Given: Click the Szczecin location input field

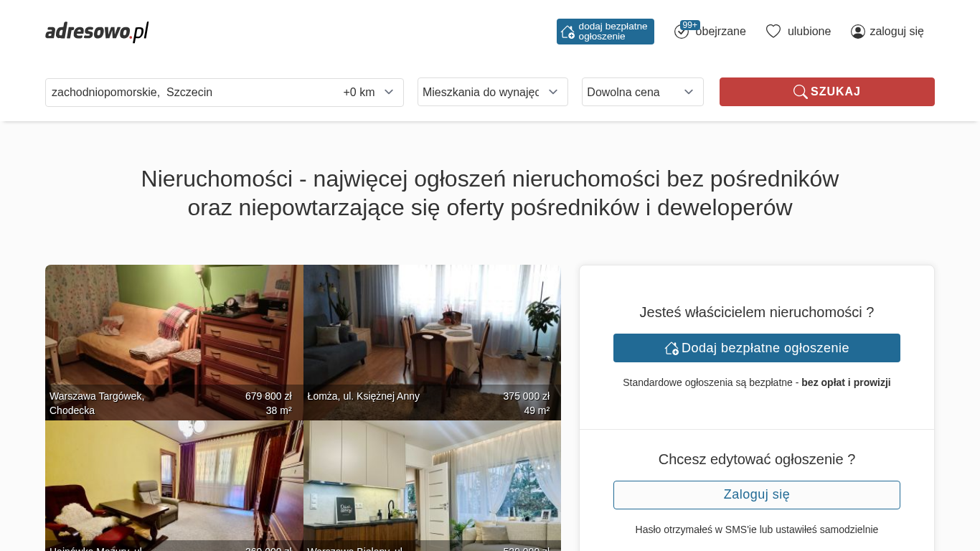Looking at the screenshot, I should tap(192, 93).
